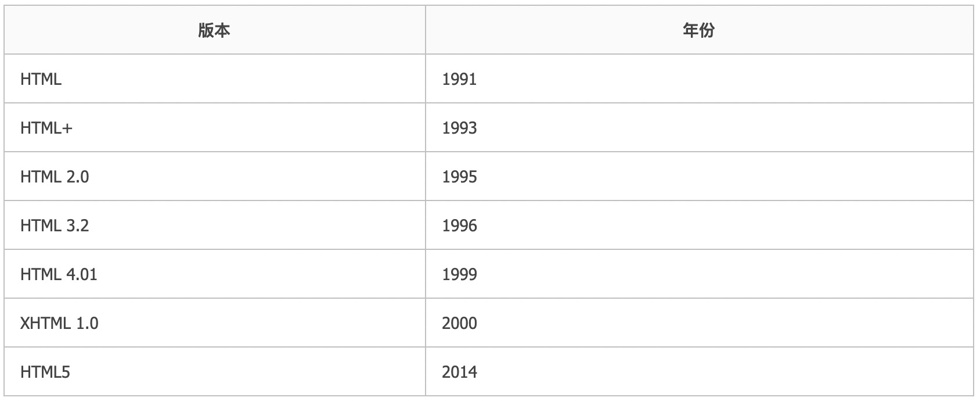The image size is (980, 401).
Task: Click the year 2000 cell
Action: click(x=700, y=323)
